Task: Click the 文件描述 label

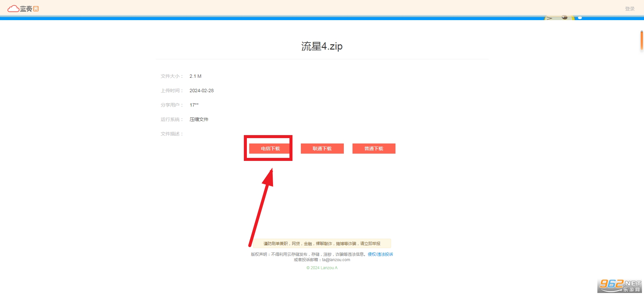Action: click(x=172, y=134)
